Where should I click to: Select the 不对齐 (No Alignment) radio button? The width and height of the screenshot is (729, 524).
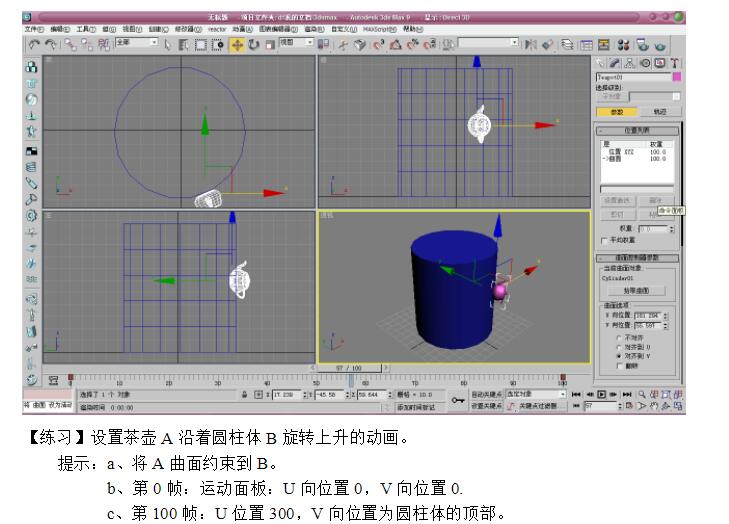pyautogui.click(x=617, y=338)
